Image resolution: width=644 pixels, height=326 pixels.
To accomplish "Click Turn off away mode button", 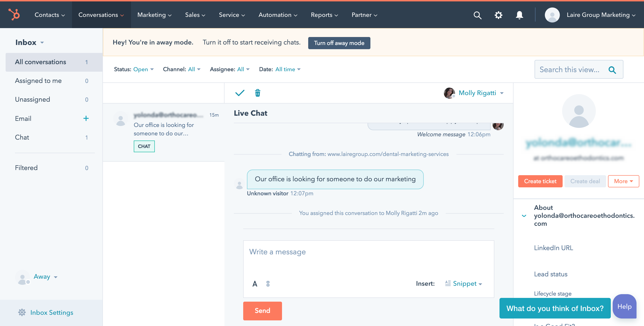I will (x=339, y=43).
